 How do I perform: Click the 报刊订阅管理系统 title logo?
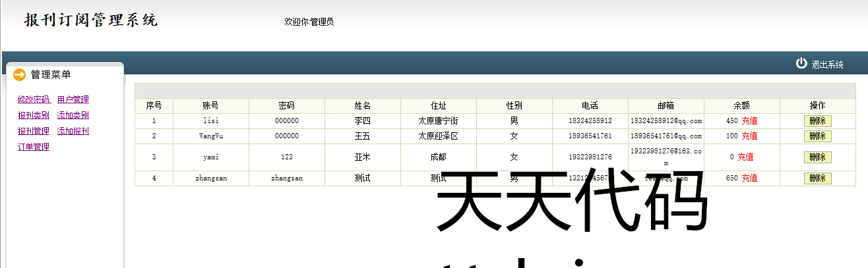click(91, 20)
